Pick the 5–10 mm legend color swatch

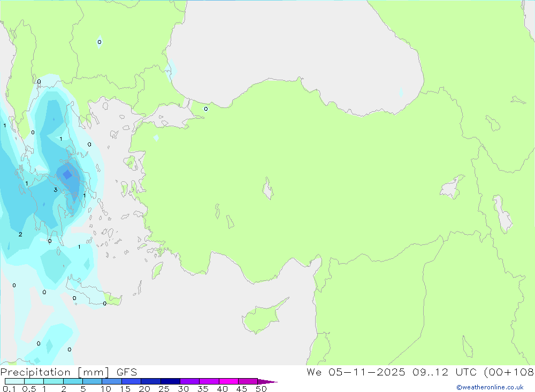click(93, 381)
